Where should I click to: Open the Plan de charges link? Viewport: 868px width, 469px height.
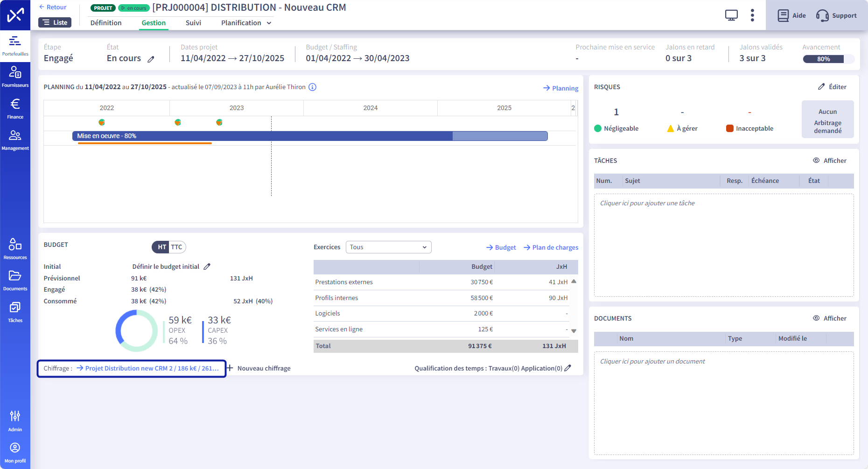[x=551, y=247]
